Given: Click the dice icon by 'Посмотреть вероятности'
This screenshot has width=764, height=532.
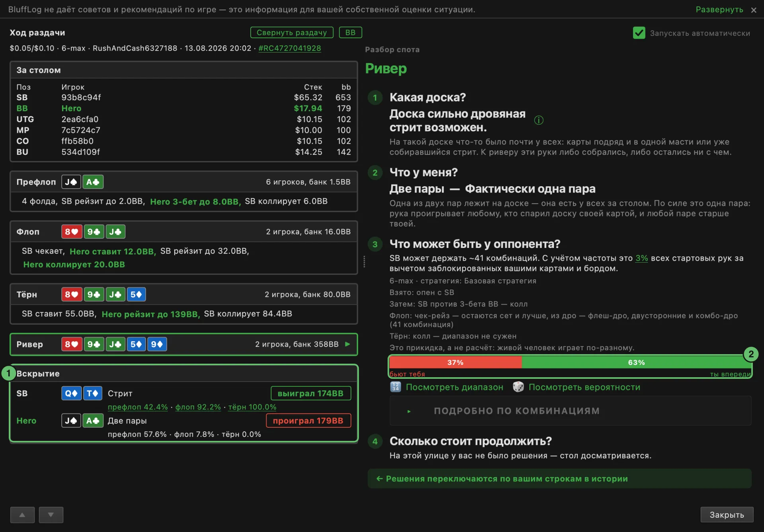Looking at the screenshot, I should click(518, 387).
